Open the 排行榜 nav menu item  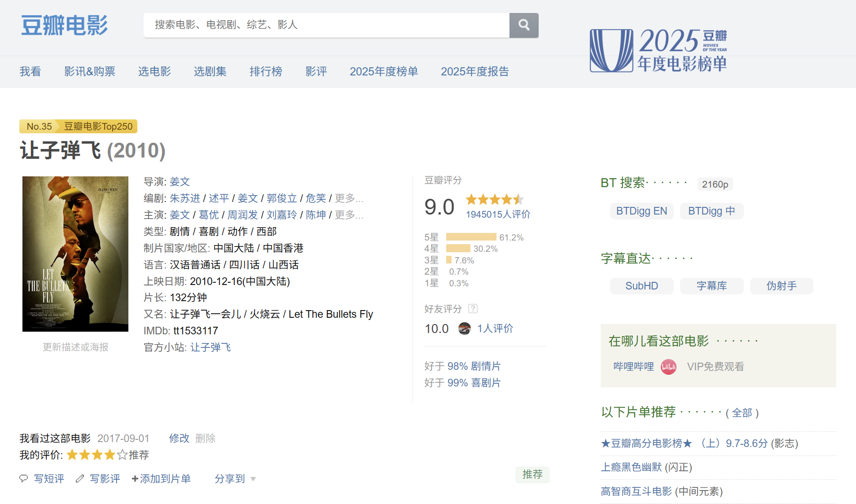(x=266, y=71)
